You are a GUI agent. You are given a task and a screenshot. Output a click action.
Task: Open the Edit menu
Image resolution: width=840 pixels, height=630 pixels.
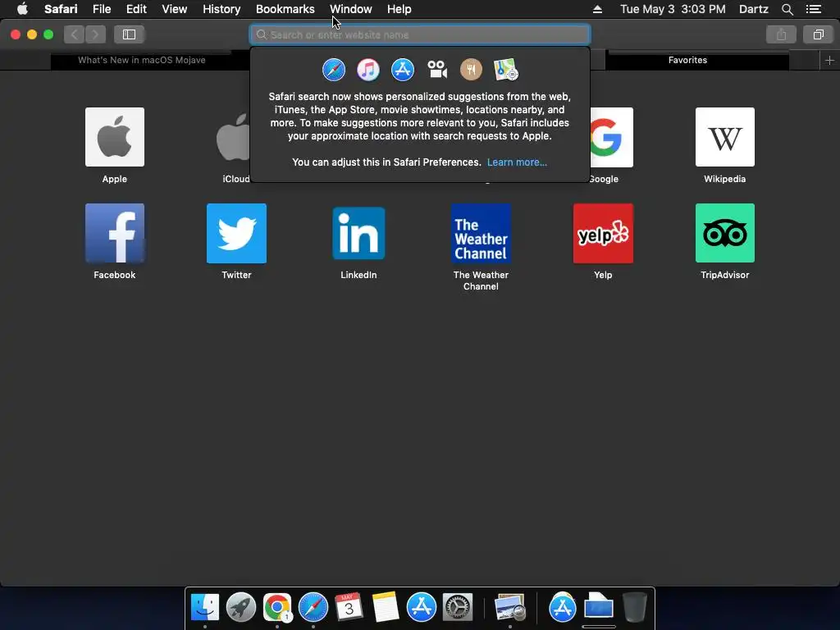point(136,9)
